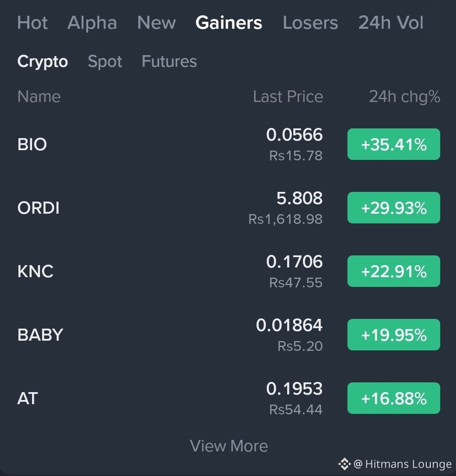Switch to the Losers tab
The image size is (456, 476).
310,23
